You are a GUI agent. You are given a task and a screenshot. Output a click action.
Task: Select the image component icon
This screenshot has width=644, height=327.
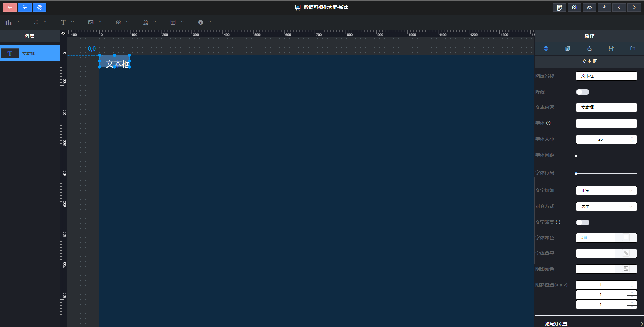pyautogui.click(x=91, y=22)
